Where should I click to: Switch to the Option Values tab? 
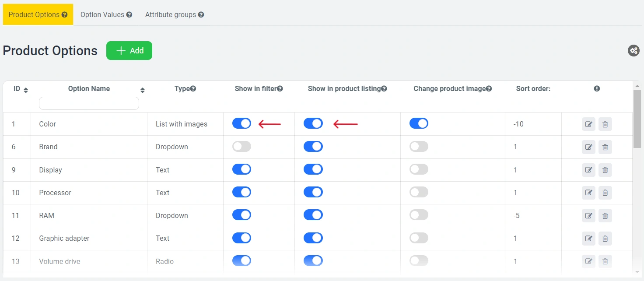click(x=106, y=14)
